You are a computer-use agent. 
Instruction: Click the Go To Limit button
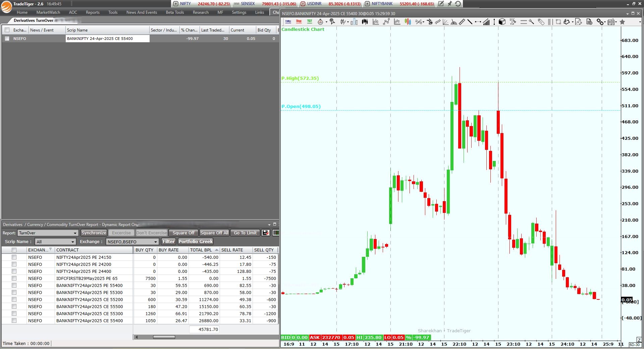click(x=245, y=233)
